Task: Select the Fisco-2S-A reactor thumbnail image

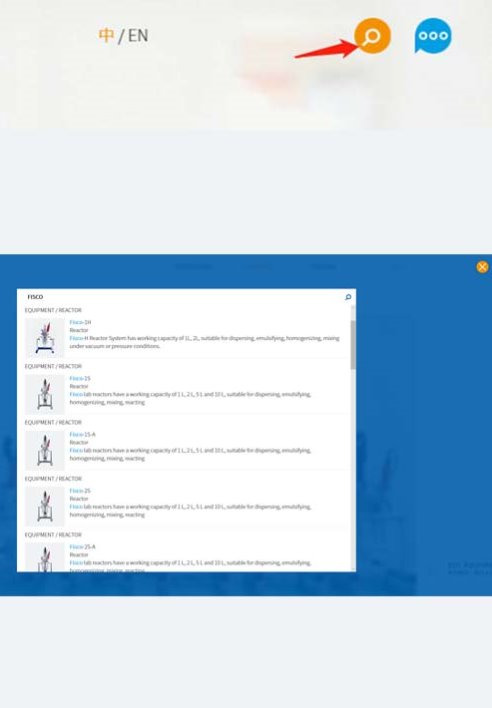Action: pos(45,557)
